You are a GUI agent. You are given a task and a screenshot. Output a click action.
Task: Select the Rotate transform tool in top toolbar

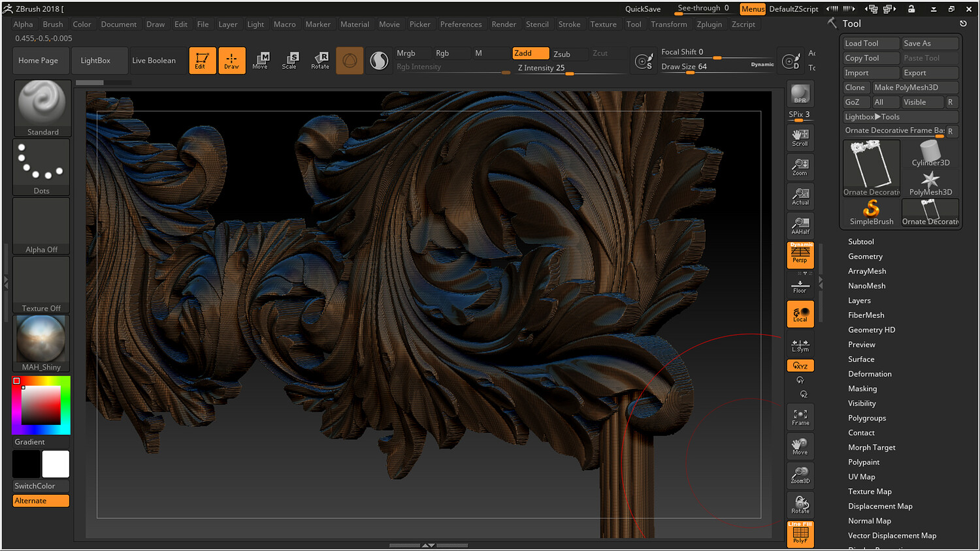(x=320, y=60)
